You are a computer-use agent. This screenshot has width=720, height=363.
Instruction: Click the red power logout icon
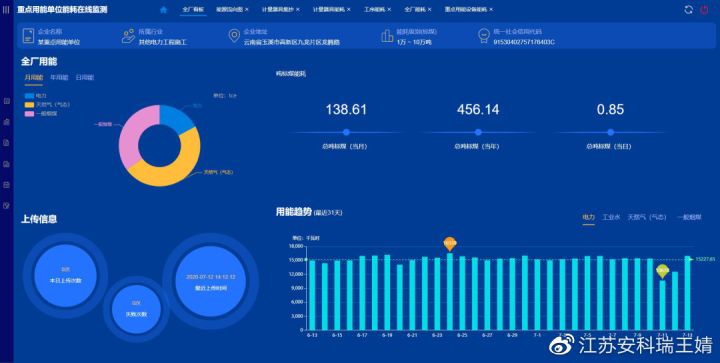704,10
